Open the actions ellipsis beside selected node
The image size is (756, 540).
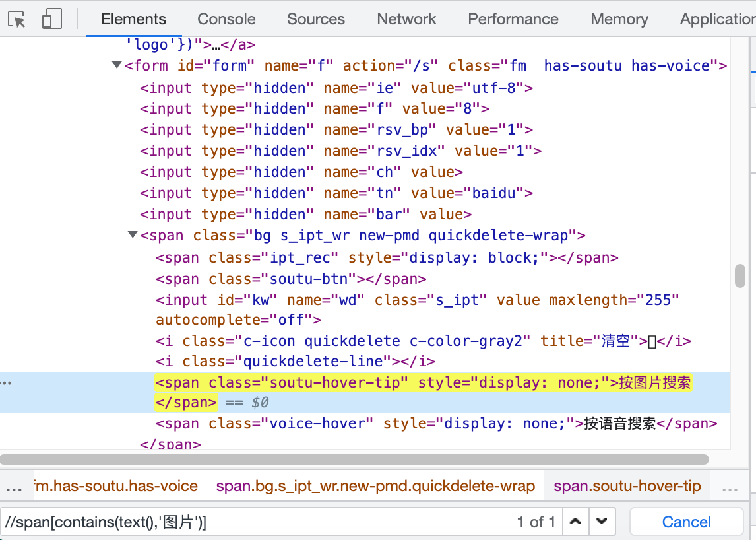7,382
